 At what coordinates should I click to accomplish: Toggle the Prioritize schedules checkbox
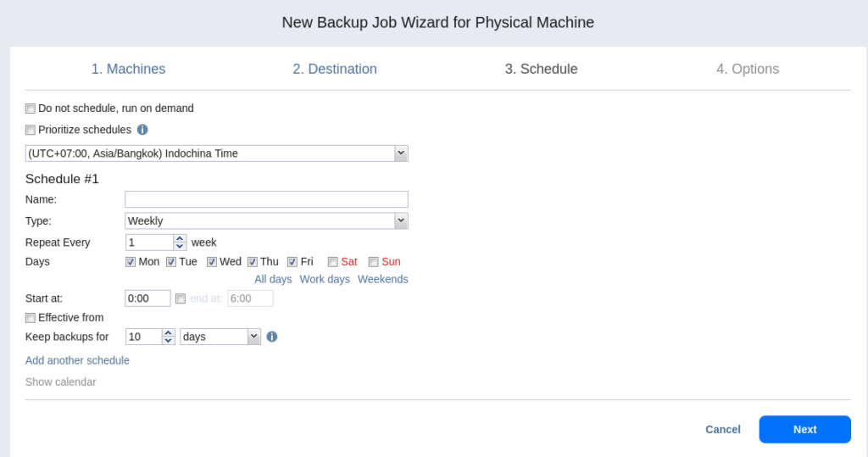click(31, 130)
